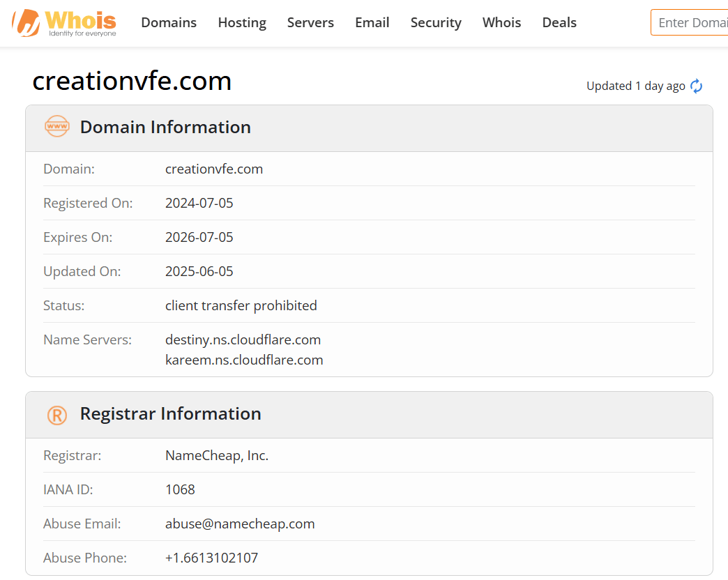The image size is (728, 580).
Task: Refresh the whois record with the blue icon
Action: pos(696,86)
